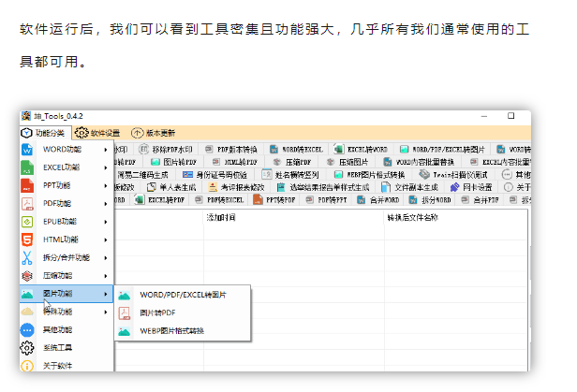Pick WEBP图片格式转换 in the 图片功能 submenu
The image size is (577, 392).
[x=171, y=330]
